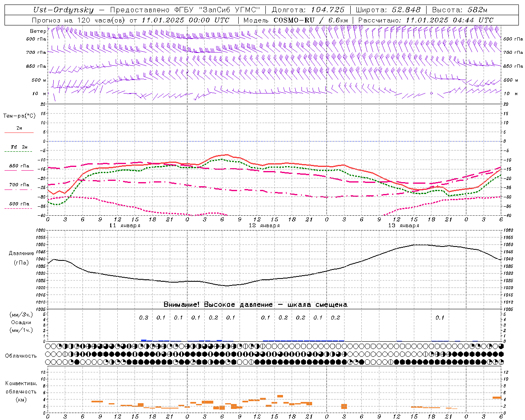Image resolution: width=525 pixels, height=420 pixels.
Task: Click the blue precipitation bar below 0.3
Action: 144,340
